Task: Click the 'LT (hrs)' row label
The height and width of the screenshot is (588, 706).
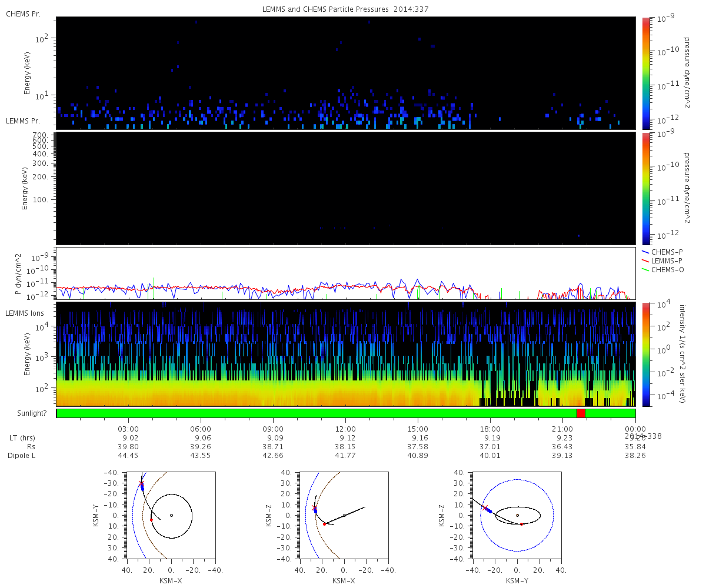Action: click(21, 437)
